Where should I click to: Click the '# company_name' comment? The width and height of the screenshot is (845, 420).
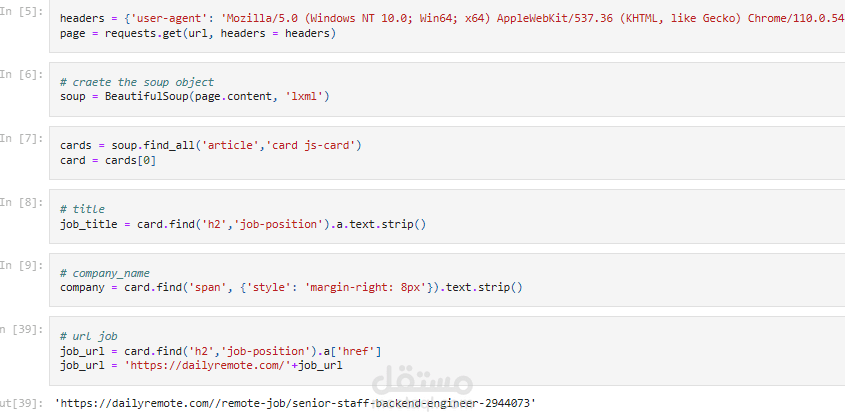[x=104, y=273]
